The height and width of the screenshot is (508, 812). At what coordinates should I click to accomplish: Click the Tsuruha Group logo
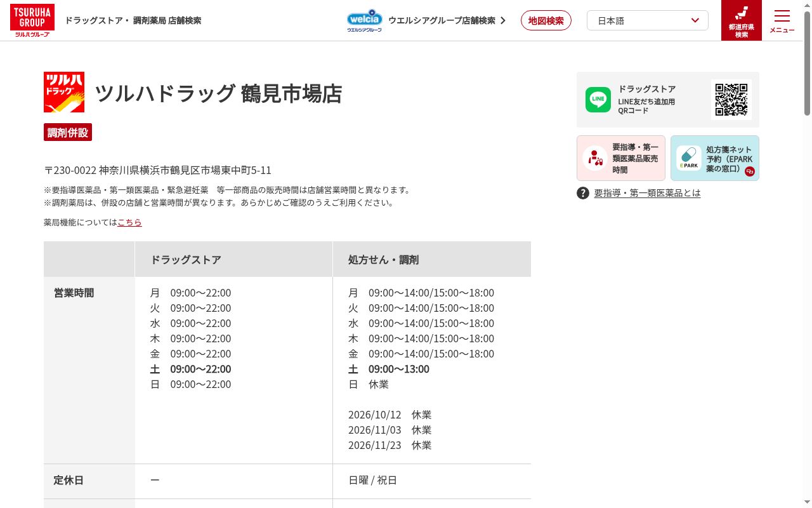click(x=32, y=20)
